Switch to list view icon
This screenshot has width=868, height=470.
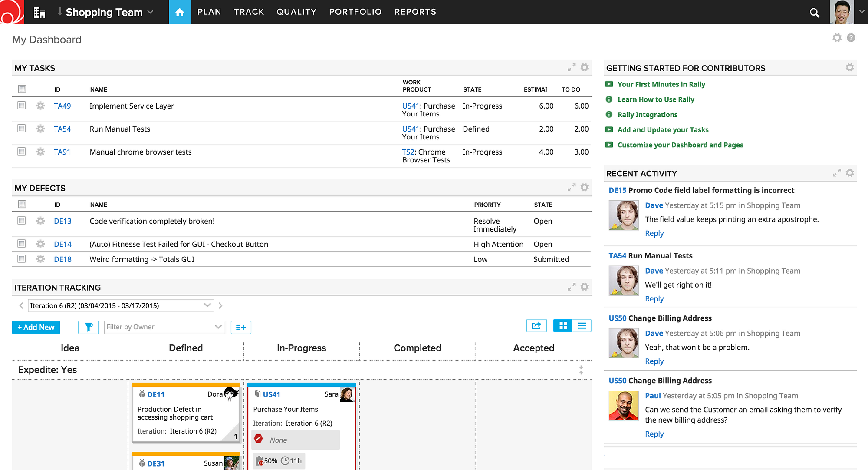pyautogui.click(x=582, y=326)
